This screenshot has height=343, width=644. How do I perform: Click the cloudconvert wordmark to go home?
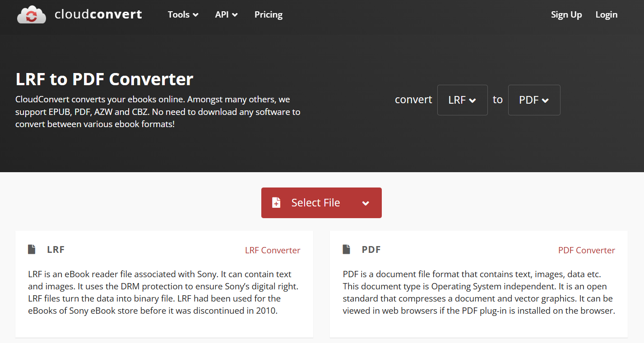(97, 14)
